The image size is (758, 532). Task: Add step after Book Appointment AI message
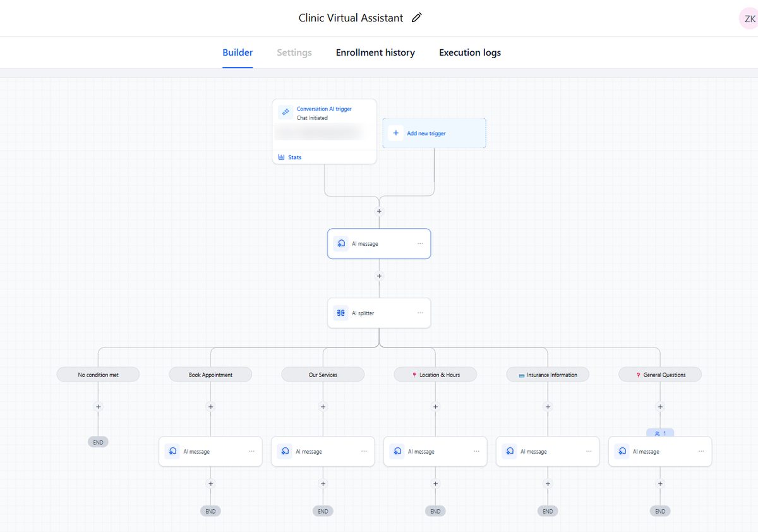(x=210, y=484)
